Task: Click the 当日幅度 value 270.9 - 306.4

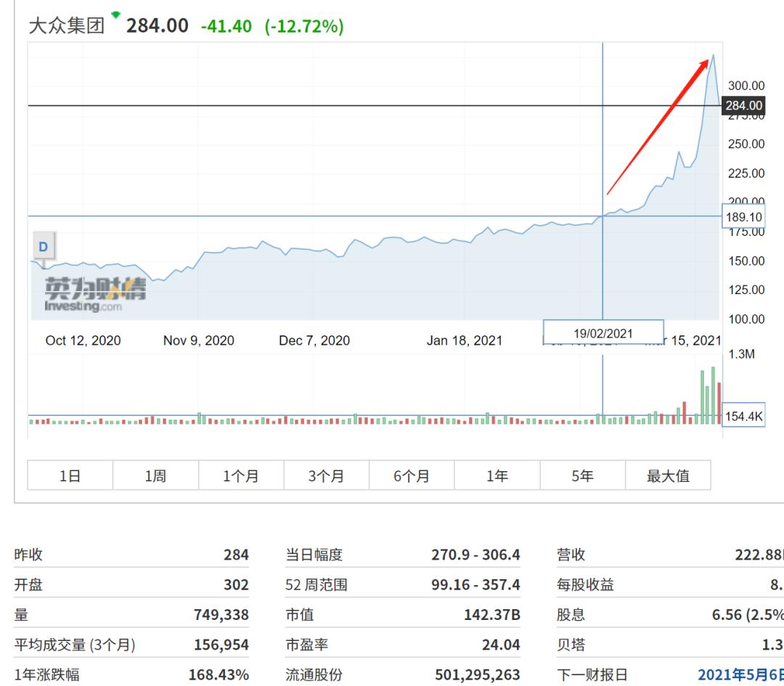Action: pos(475,555)
